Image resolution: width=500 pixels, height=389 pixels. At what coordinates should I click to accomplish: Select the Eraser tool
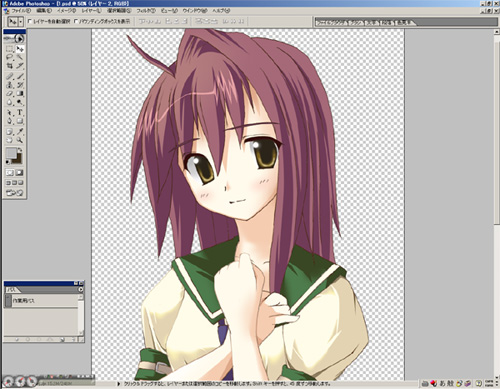click(10, 94)
